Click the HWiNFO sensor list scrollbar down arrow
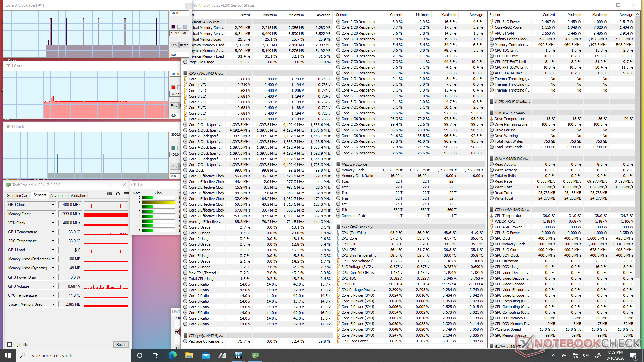This screenshot has height=362, width=644. [x=638, y=346]
